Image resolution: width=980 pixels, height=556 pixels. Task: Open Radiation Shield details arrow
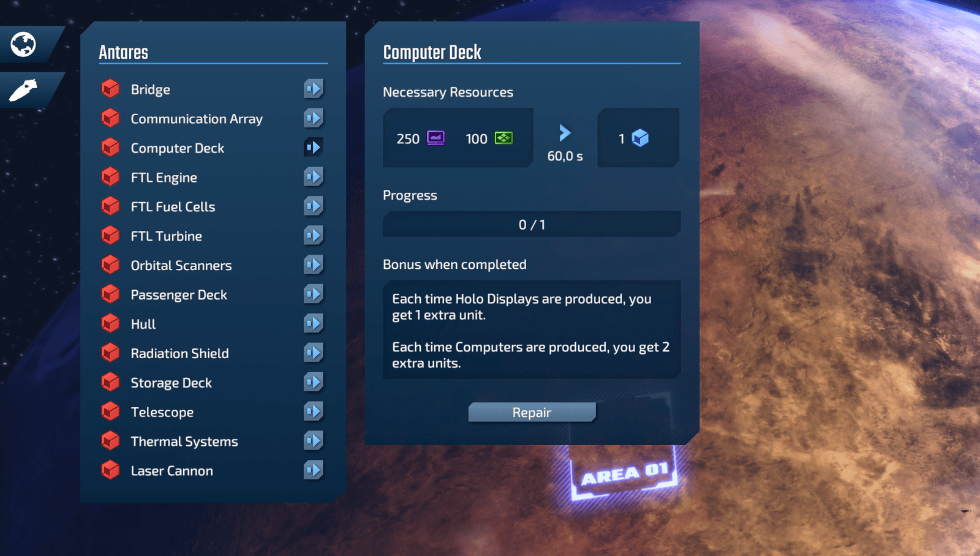tap(313, 353)
